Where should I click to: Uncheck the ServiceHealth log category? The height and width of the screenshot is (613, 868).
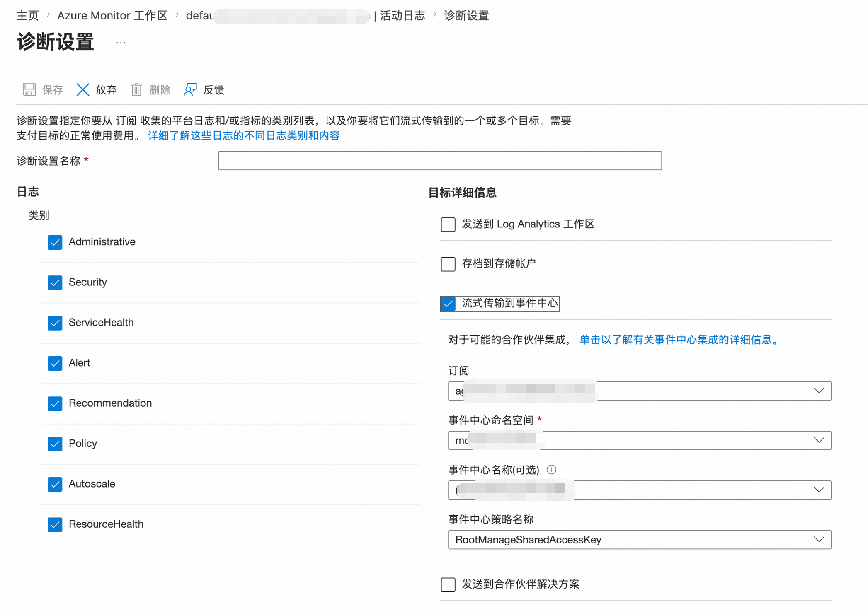(55, 323)
